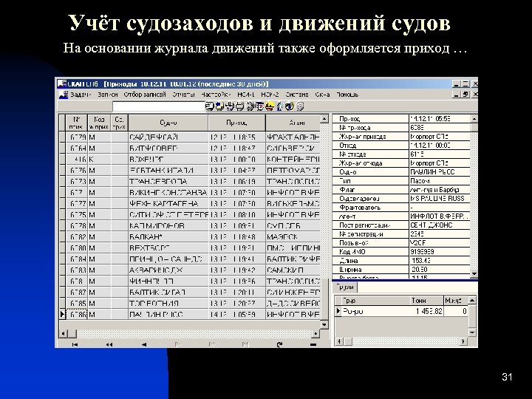Click left arrow of arrivals horizontal scrollbar
The height and width of the screenshot is (399, 532).
63,333
